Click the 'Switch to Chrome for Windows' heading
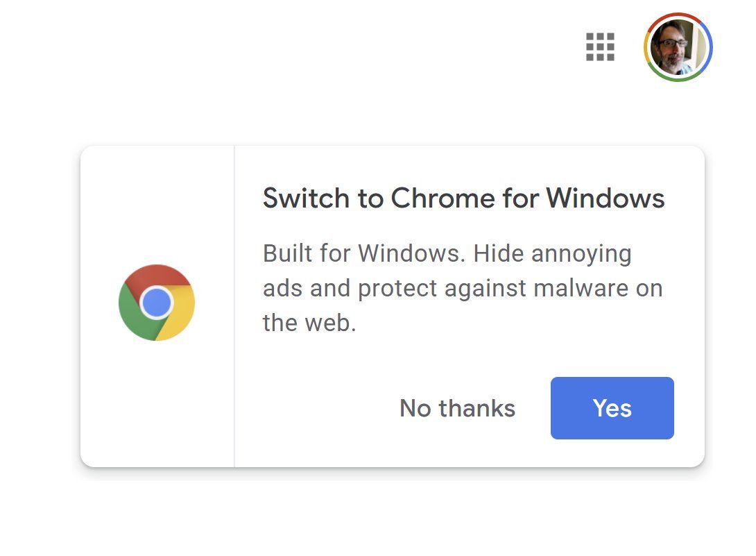This screenshot has width=756, height=556. 463,199
